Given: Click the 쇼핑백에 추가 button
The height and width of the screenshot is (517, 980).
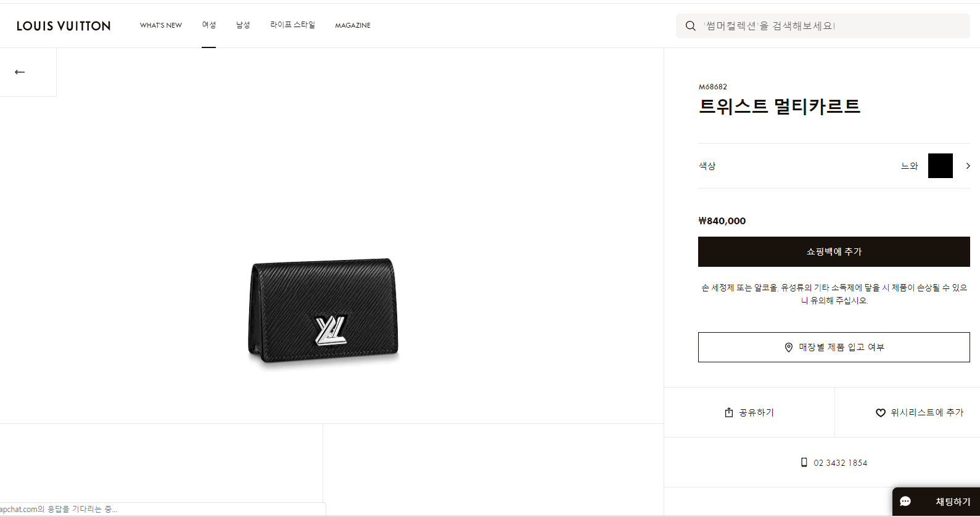Looking at the screenshot, I should coord(834,251).
